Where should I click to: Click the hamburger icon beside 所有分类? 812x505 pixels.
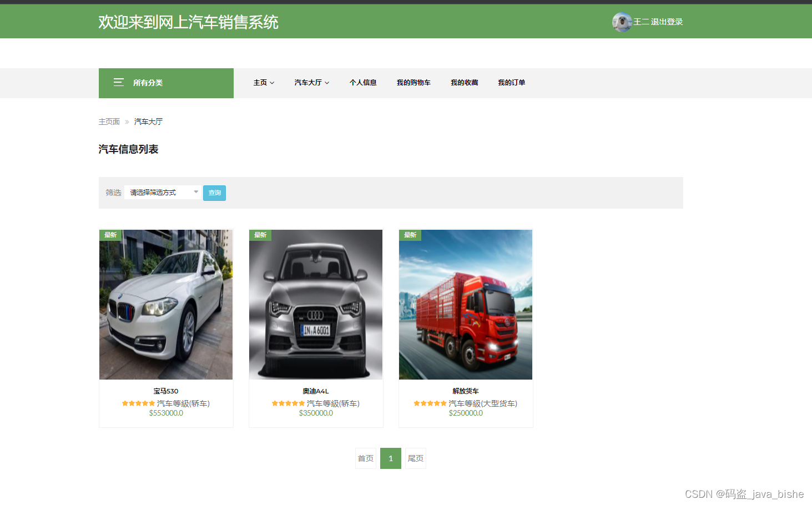pyautogui.click(x=119, y=82)
